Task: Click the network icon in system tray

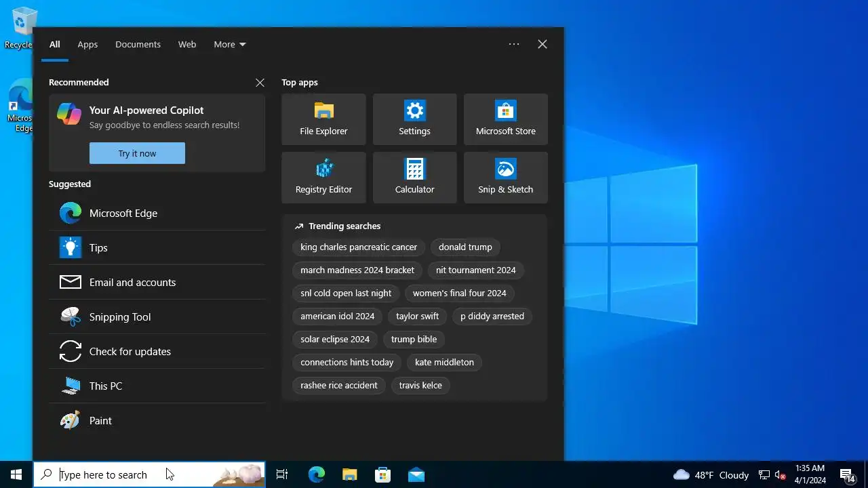Action: [764, 474]
